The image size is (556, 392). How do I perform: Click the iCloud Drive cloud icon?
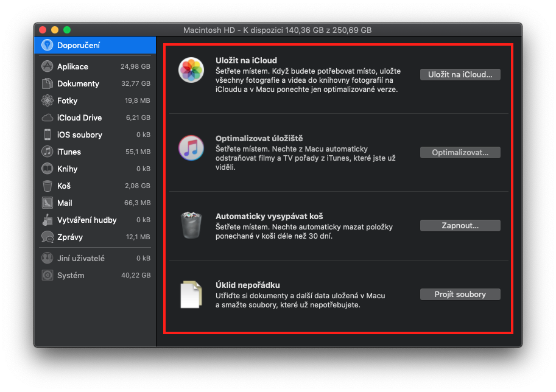(x=47, y=117)
